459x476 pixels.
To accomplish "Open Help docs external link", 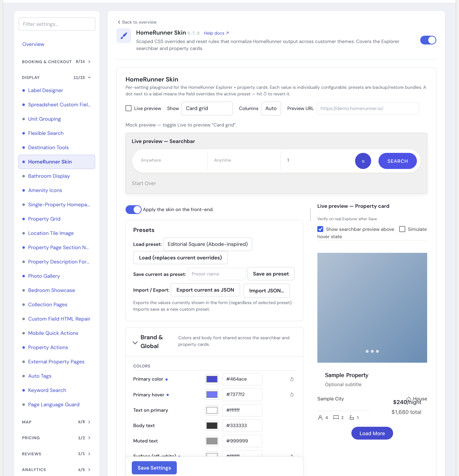I will click(216, 33).
